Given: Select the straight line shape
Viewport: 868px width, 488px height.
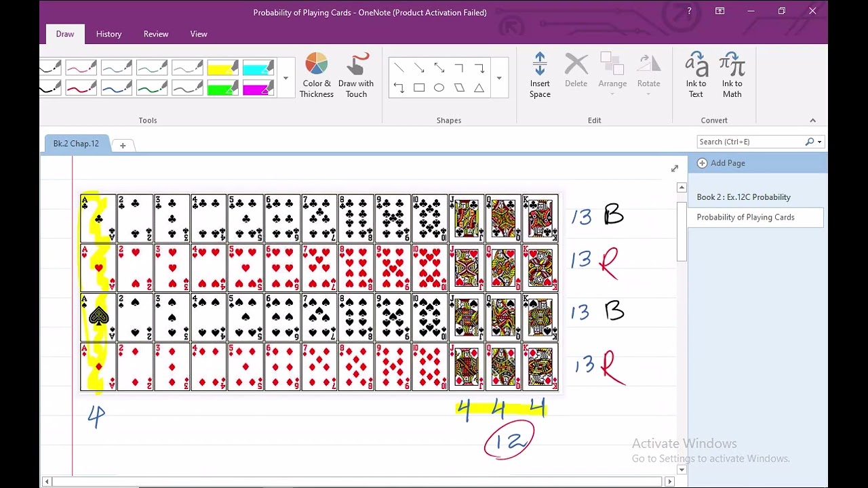Looking at the screenshot, I should [x=399, y=68].
